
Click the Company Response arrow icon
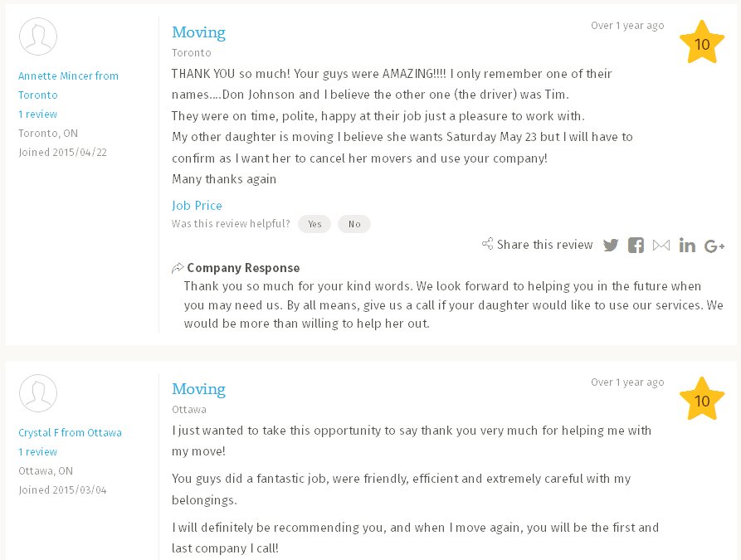point(178,268)
